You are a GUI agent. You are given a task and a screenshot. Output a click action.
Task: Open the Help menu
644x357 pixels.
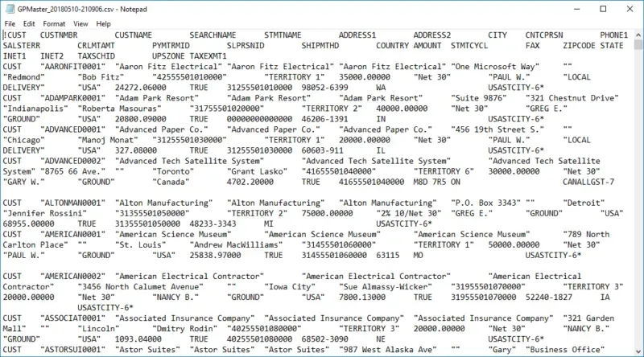103,24
